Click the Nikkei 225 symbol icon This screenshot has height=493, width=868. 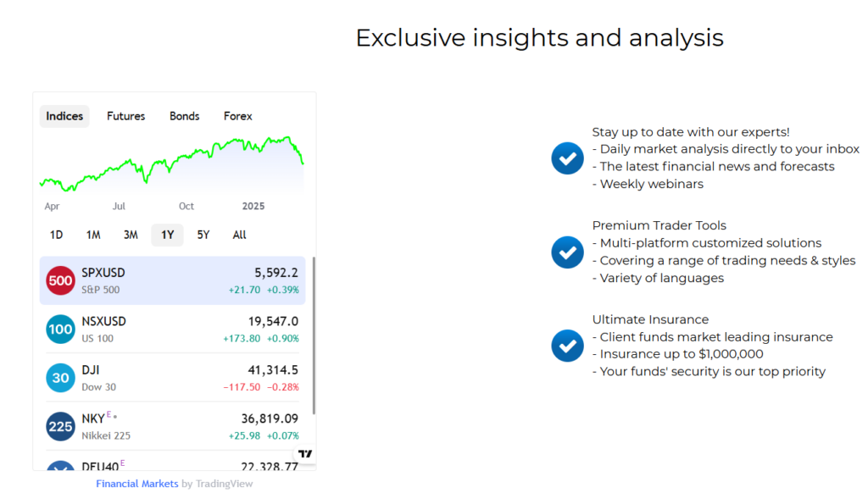pyautogui.click(x=60, y=426)
